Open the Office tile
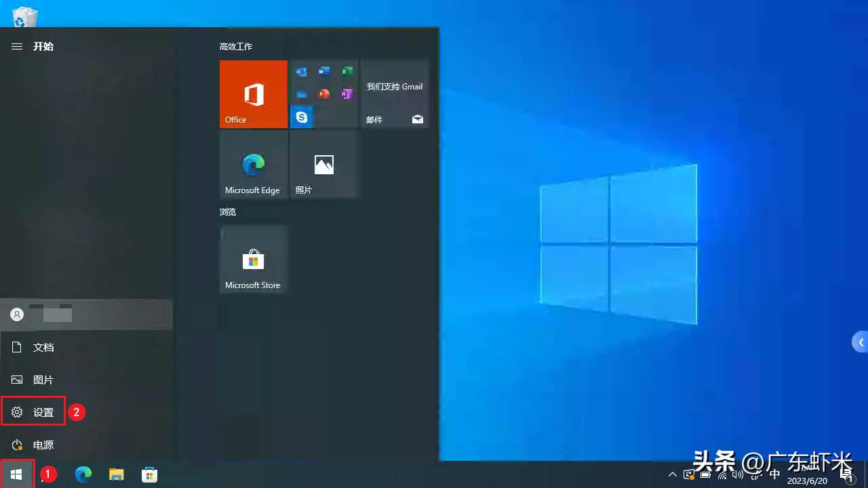 (x=254, y=94)
